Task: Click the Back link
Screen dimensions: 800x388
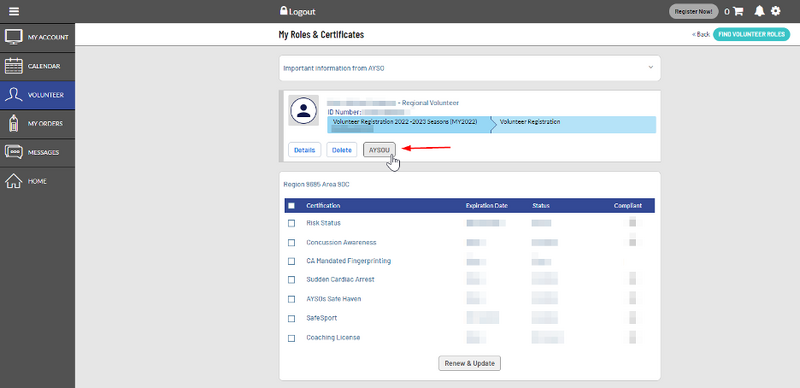Action: pyautogui.click(x=701, y=34)
